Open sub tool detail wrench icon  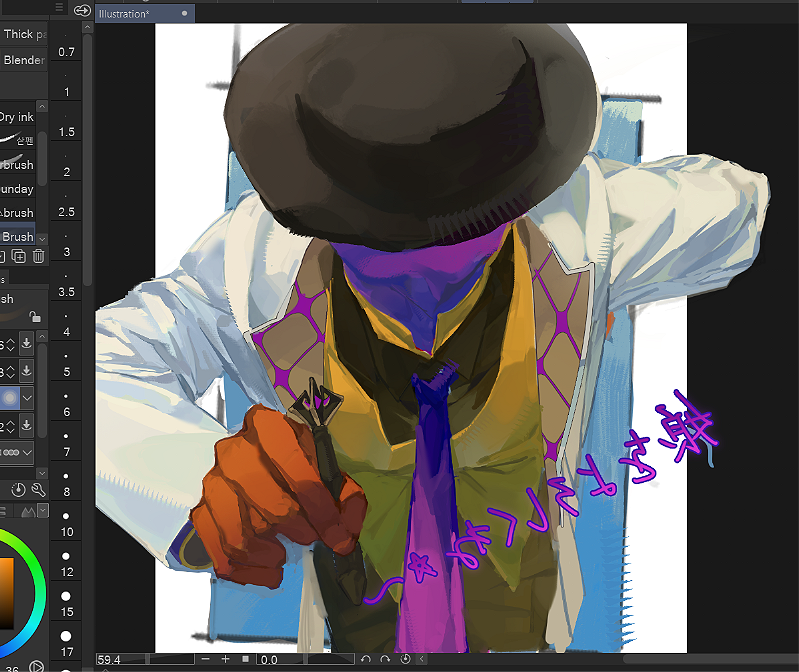[x=39, y=490]
